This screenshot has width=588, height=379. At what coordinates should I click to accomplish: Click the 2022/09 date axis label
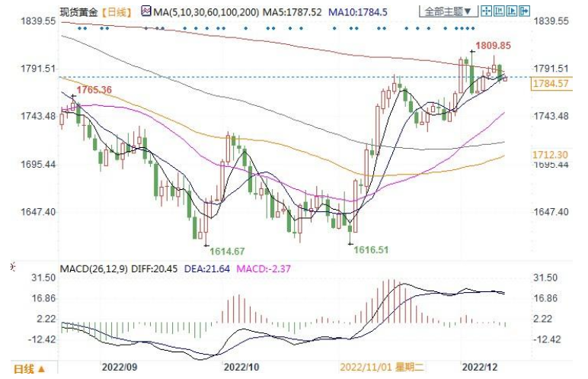[120, 367]
